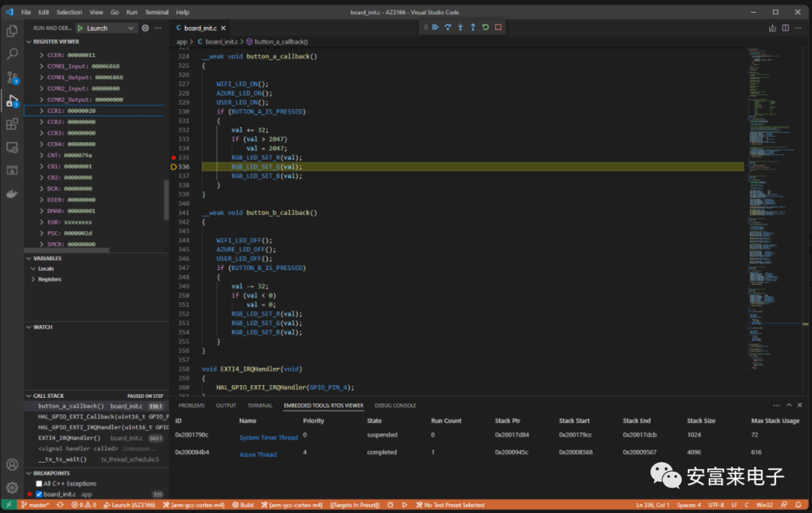The height and width of the screenshot is (513, 812).
Task: Open the Explorer view in activity bar
Action: [12, 31]
